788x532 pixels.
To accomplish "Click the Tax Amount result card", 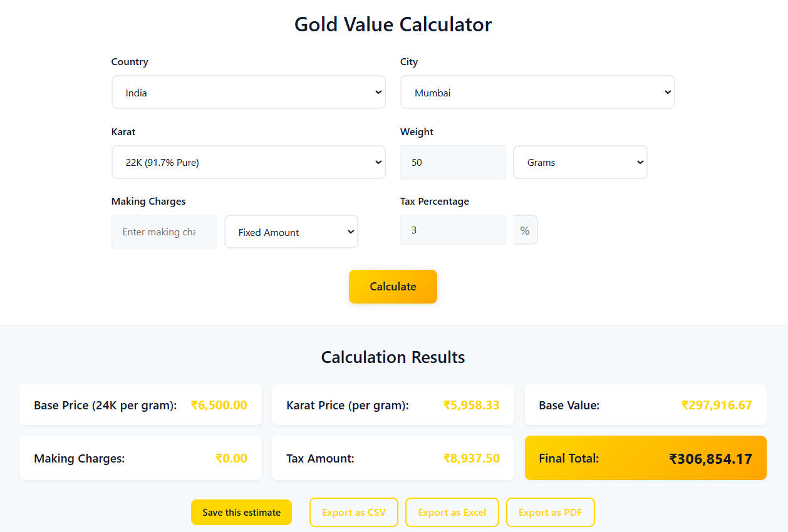I will (x=393, y=458).
